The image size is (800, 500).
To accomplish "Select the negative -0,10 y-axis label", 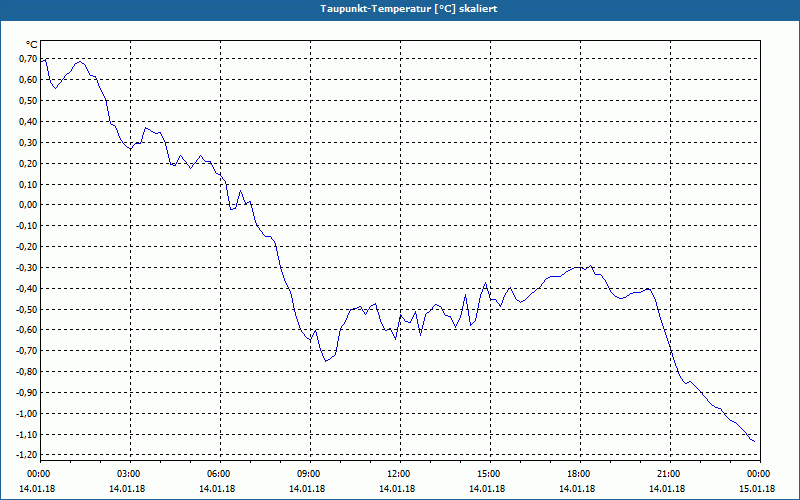I will (27, 226).
